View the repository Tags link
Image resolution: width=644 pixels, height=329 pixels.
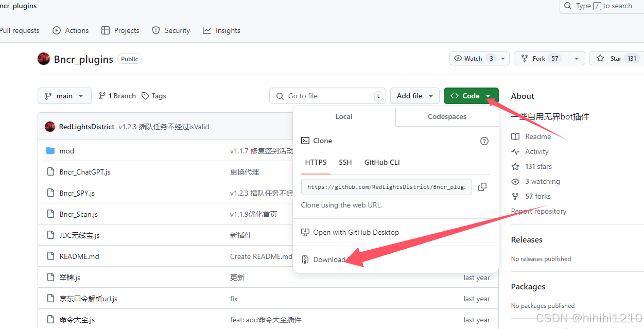point(154,96)
